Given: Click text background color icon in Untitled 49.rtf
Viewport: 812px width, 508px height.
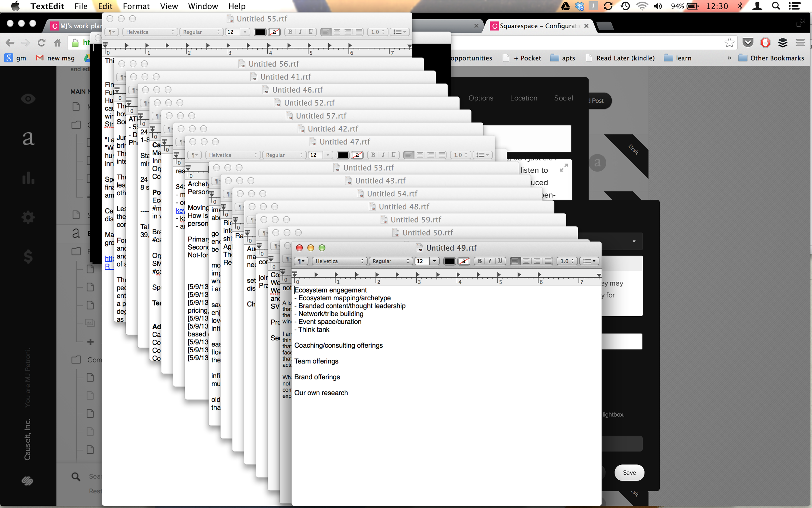Looking at the screenshot, I should (x=463, y=261).
